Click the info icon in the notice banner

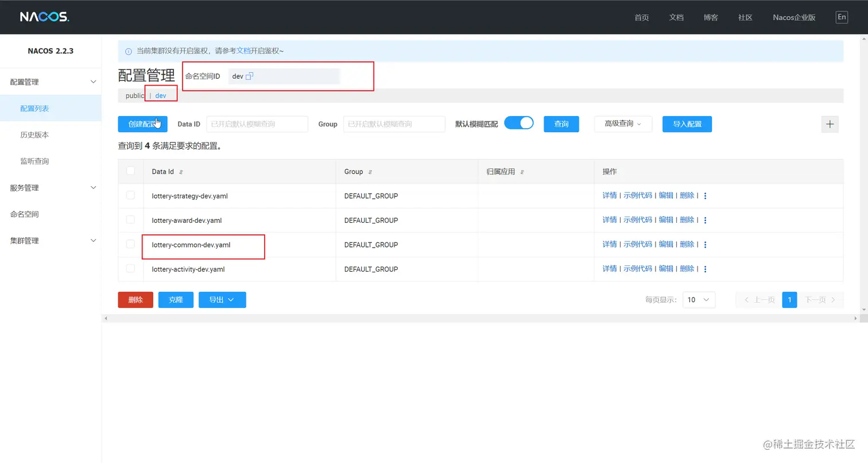[128, 51]
